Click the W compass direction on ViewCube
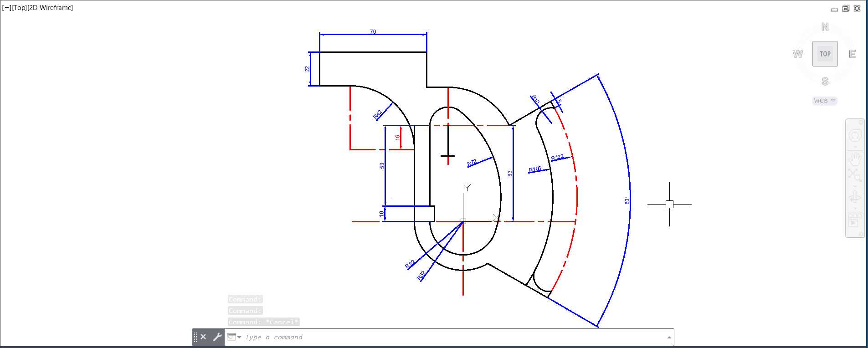Screen dimensions: 868x348 pos(798,54)
